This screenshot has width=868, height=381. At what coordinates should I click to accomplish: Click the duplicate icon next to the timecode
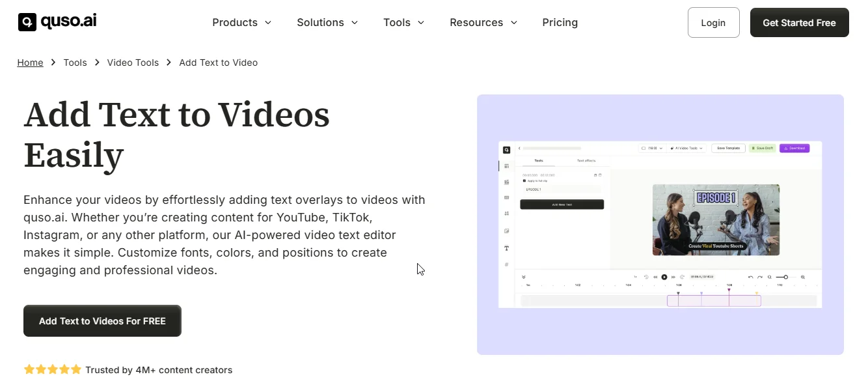click(595, 175)
